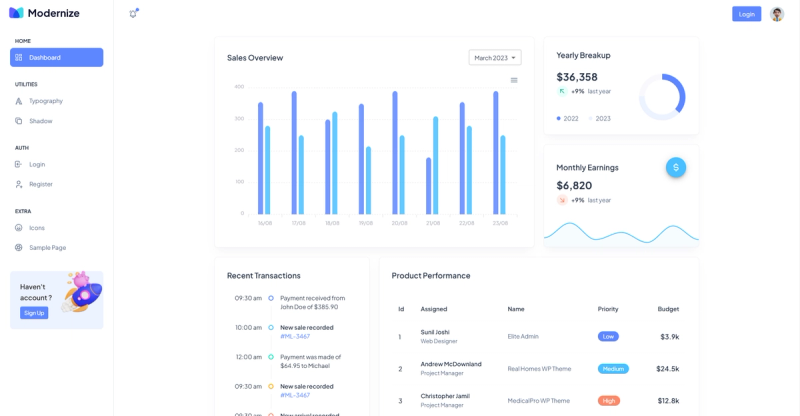Open the March 2023 dropdown
Viewport: 800px width, 416px height.
495,58
